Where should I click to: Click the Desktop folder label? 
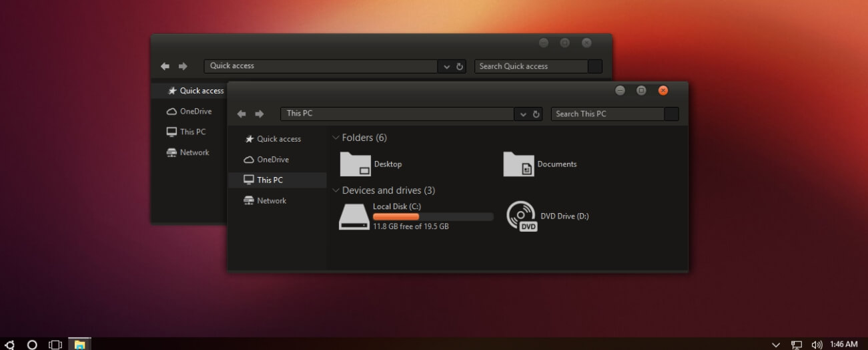388,164
